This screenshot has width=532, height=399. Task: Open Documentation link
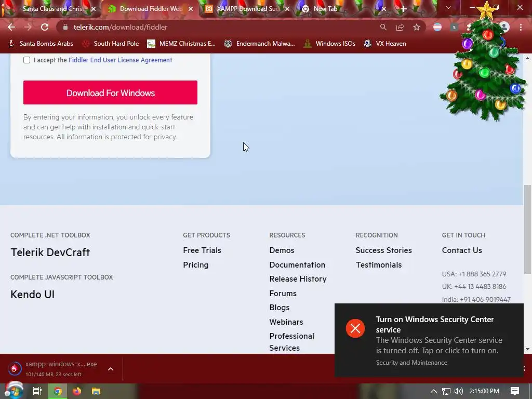pyautogui.click(x=297, y=265)
